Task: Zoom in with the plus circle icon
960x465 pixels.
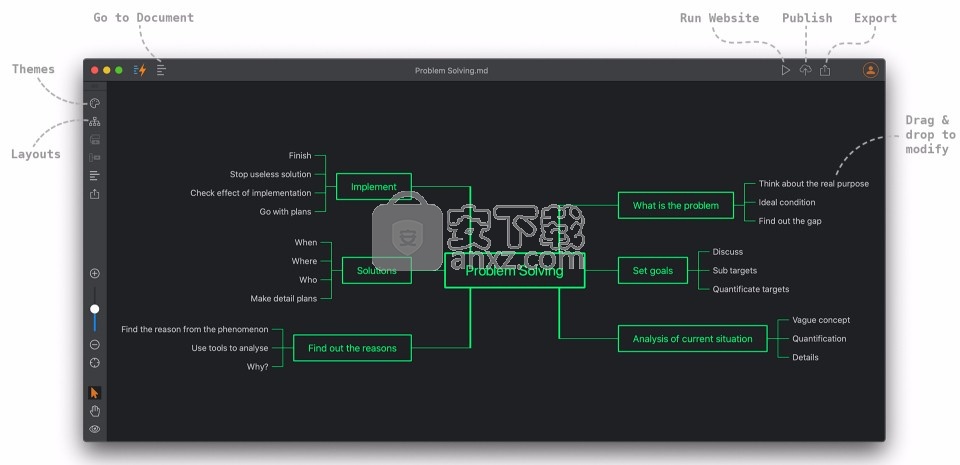Action: pos(95,273)
